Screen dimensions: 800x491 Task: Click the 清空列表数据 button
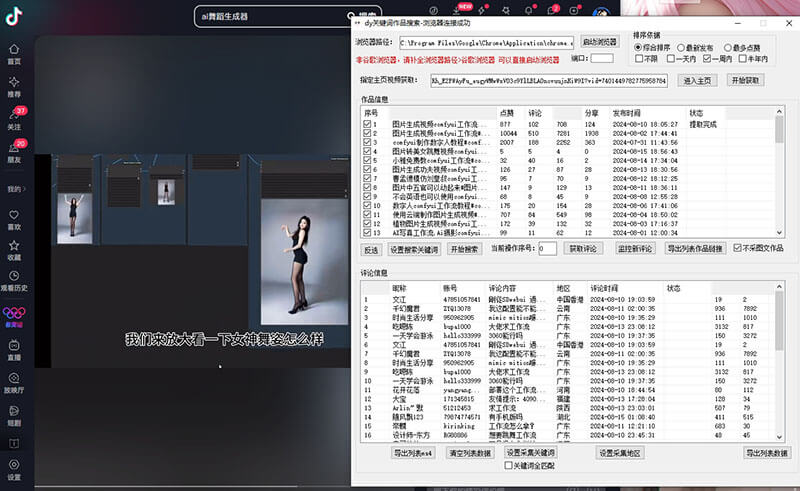coord(470,453)
